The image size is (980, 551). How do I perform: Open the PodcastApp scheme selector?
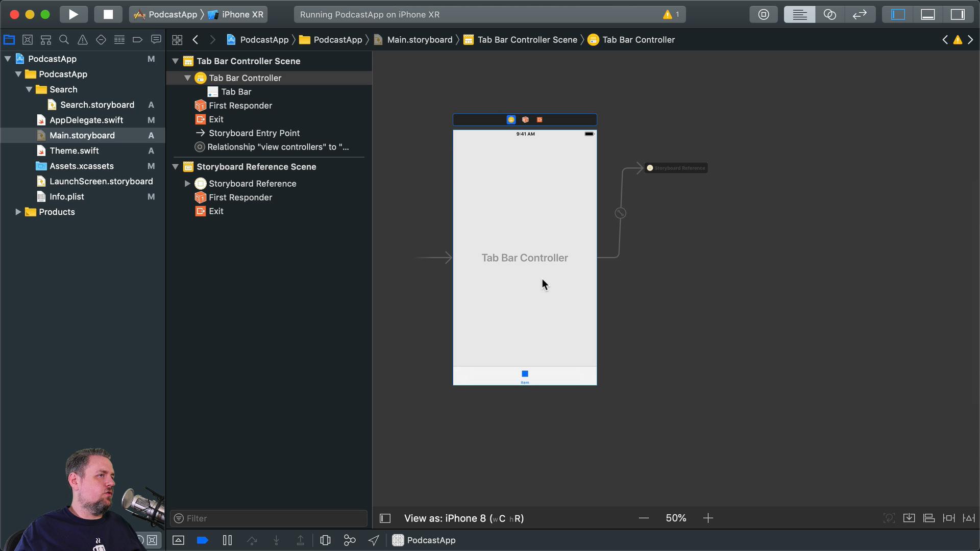pyautogui.click(x=165, y=14)
